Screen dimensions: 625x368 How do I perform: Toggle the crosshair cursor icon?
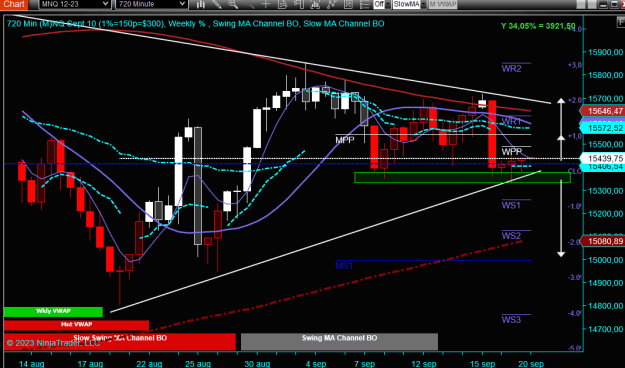tap(266, 4)
